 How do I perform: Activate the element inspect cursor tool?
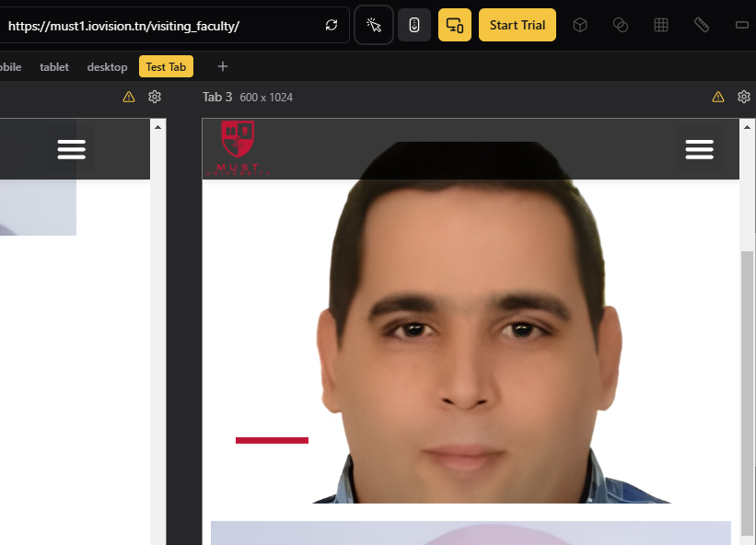tap(374, 25)
